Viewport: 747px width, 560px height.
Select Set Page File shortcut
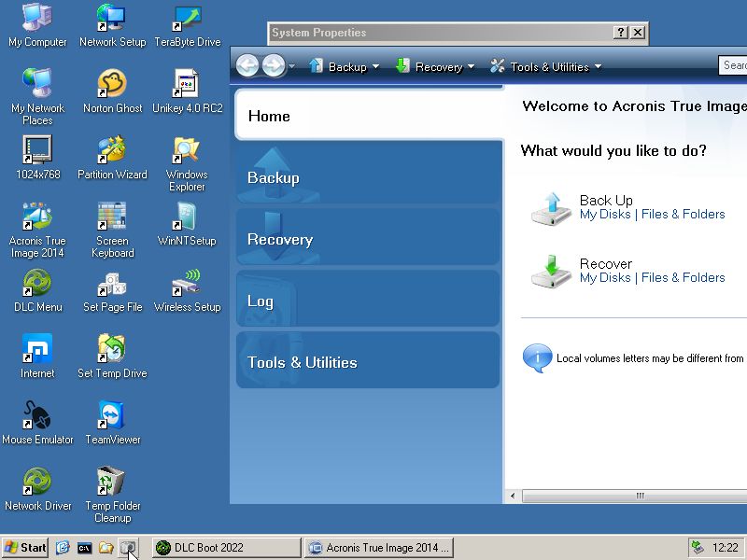(112, 290)
